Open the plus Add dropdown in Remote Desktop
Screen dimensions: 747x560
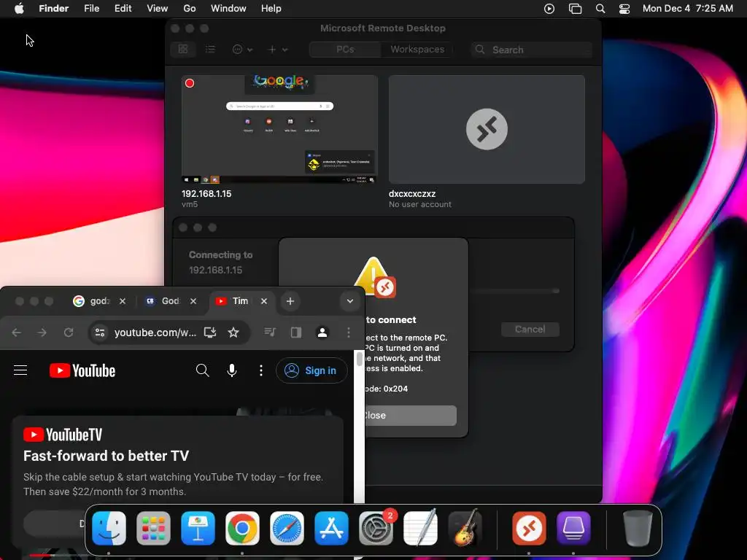click(278, 49)
